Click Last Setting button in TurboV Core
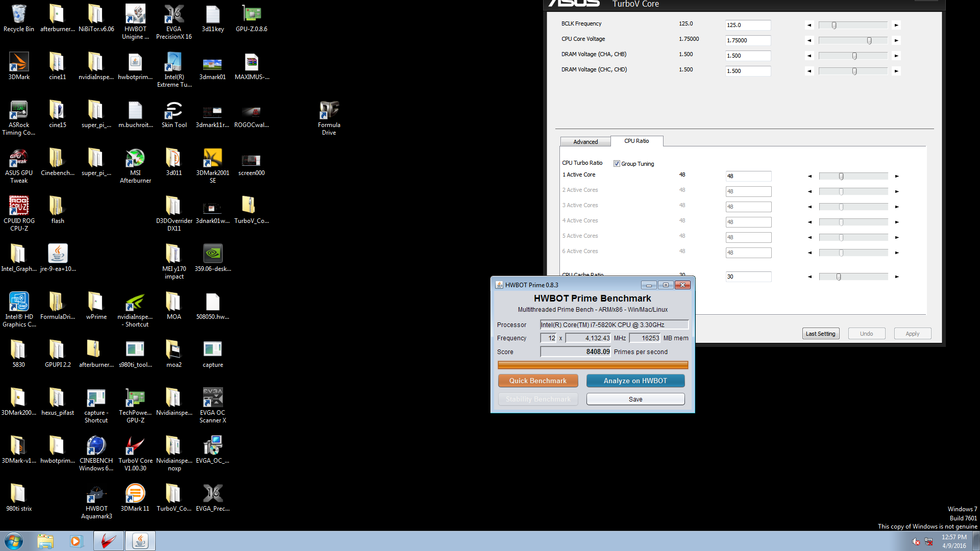The width and height of the screenshot is (980, 551). [x=821, y=334]
